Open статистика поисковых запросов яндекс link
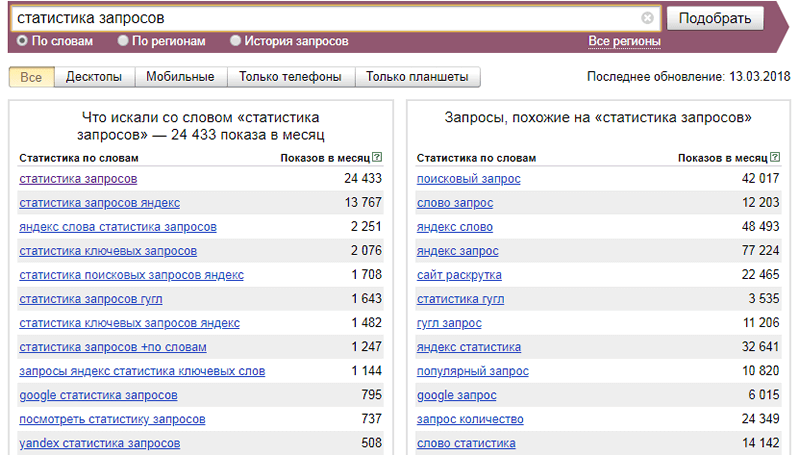The height and width of the screenshot is (455, 800). (132, 275)
